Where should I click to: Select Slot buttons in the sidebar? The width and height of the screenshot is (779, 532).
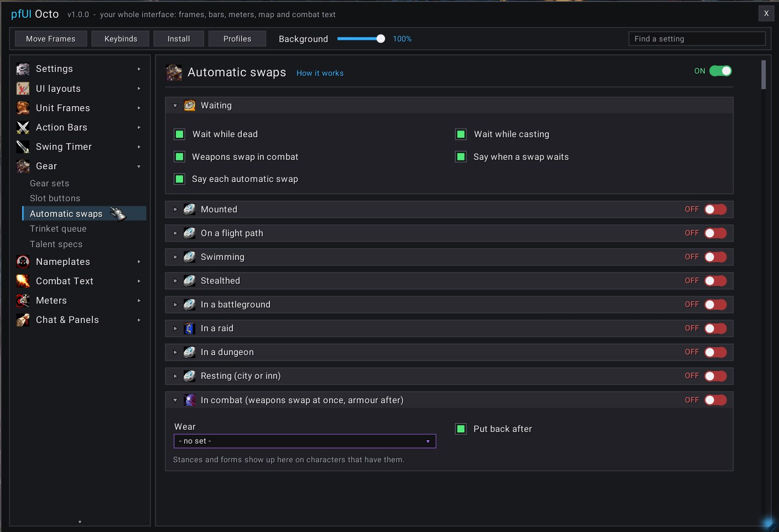pyautogui.click(x=55, y=198)
